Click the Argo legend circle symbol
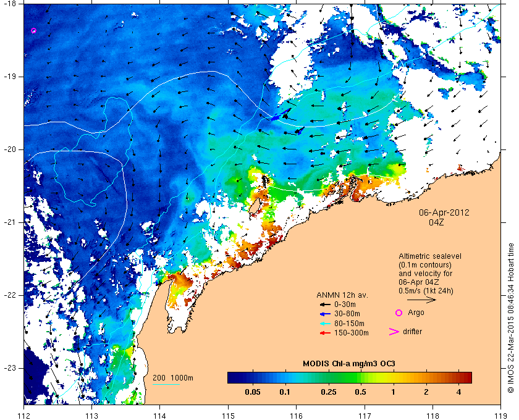Screen dimensions: 519x420 click(x=399, y=313)
